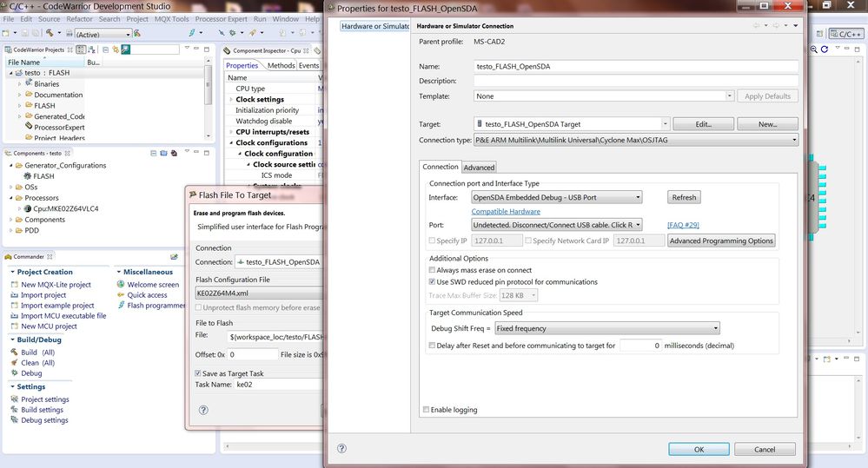Click the Commander panel customize icon

(x=175, y=257)
